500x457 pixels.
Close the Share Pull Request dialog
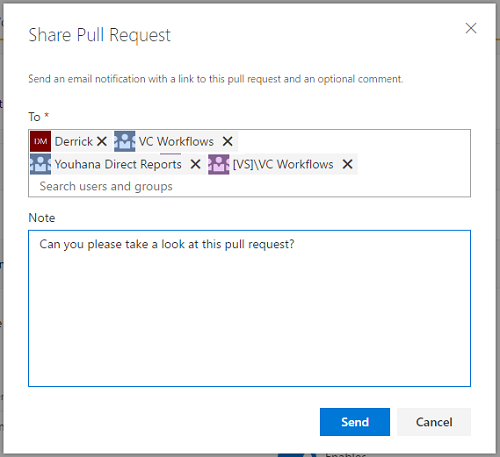[471, 28]
